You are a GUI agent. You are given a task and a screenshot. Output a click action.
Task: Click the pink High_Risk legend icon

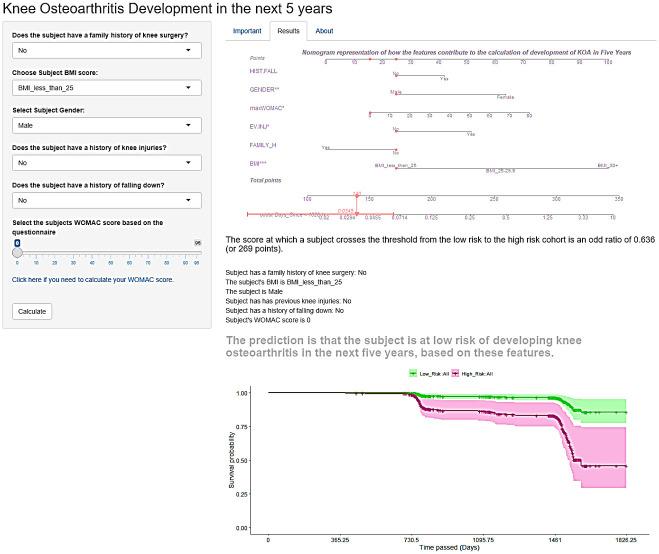pyautogui.click(x=455, y=373)
